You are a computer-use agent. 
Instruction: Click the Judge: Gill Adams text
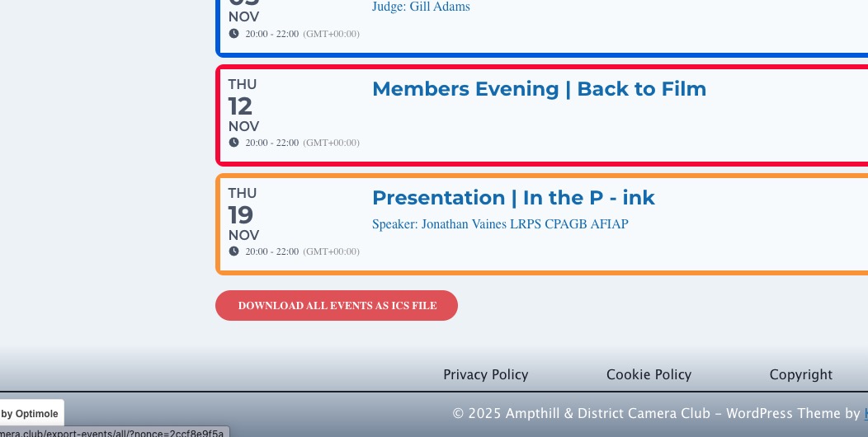(x=421, y=7)
